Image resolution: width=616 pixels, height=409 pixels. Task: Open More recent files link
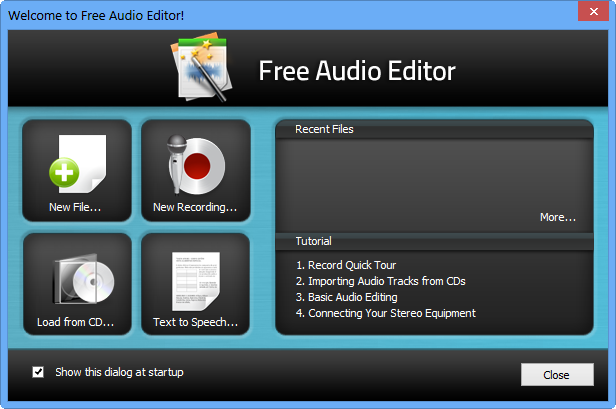tap(557, 217)
